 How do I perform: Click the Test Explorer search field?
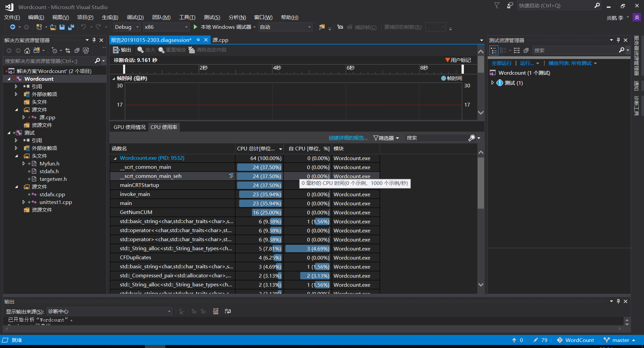tap(575, 51)
